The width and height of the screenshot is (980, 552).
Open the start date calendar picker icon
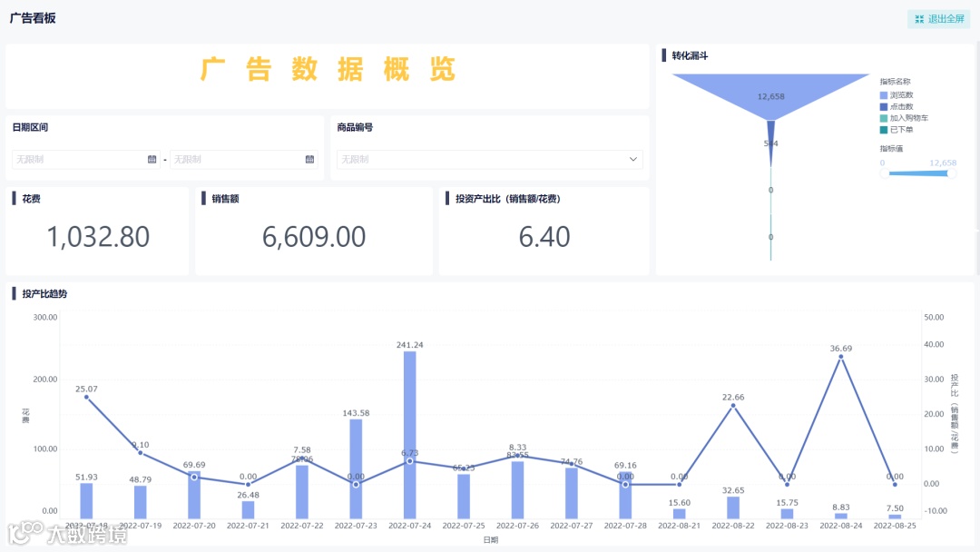pyautogui.click(x=152, y=159)
